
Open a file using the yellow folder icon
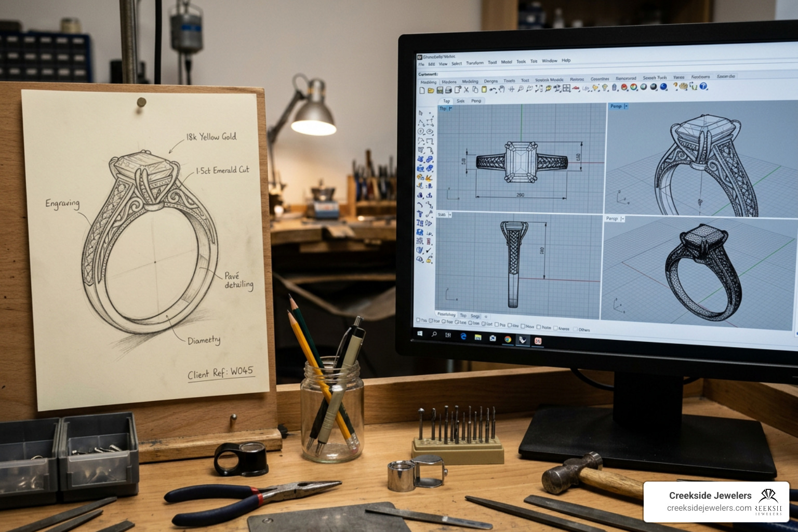coord(431,90)
